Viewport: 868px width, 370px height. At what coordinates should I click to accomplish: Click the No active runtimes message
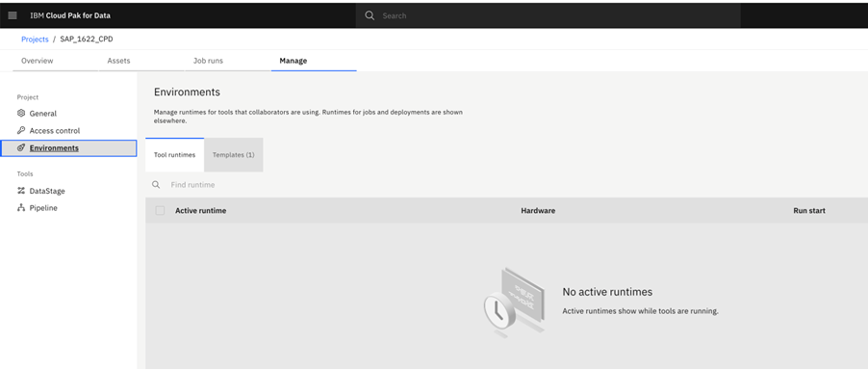[x=607, y=291]
